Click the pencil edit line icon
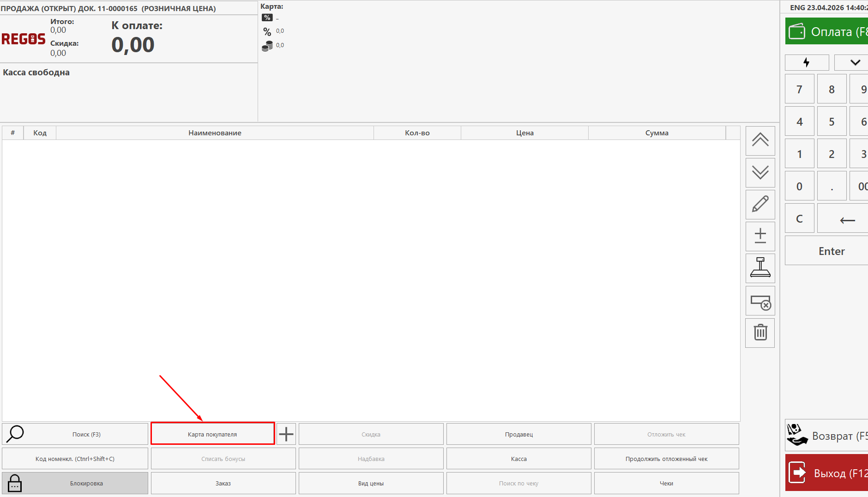This screenshot has width=868, height=497. pyautogui.click(x=760, y=204)
